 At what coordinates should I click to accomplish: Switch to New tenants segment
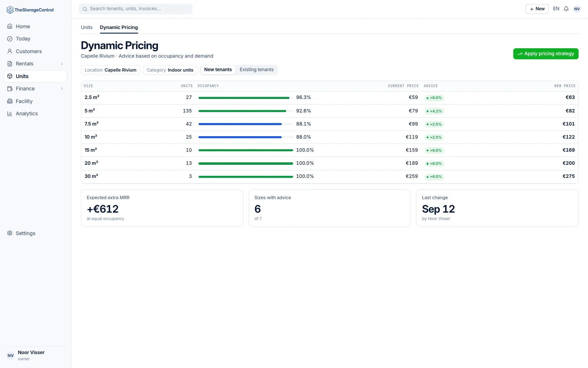click(x=218, y=70)
